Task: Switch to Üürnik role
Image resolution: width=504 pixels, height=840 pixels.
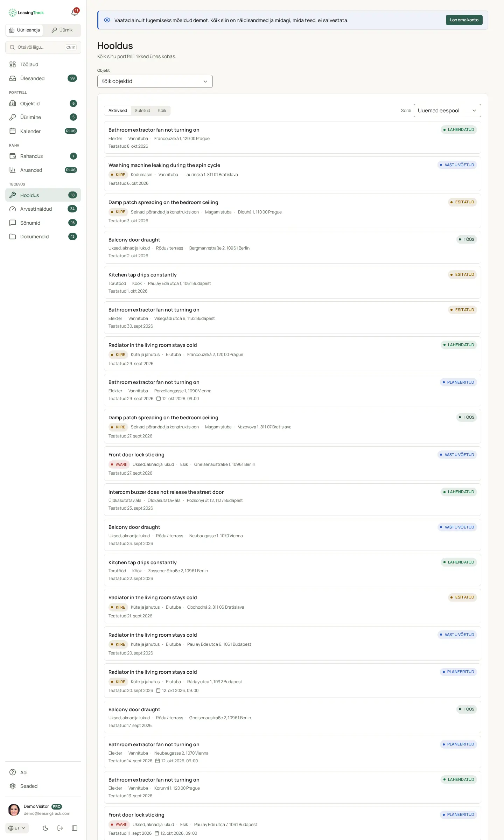Action: coord(62,30)
